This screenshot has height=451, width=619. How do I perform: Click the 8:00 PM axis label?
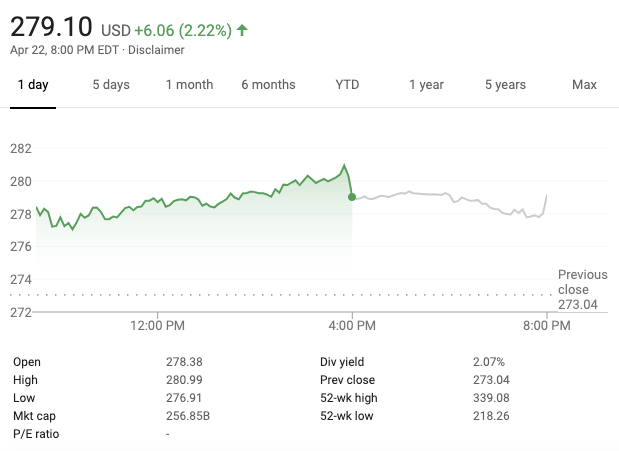547,325
